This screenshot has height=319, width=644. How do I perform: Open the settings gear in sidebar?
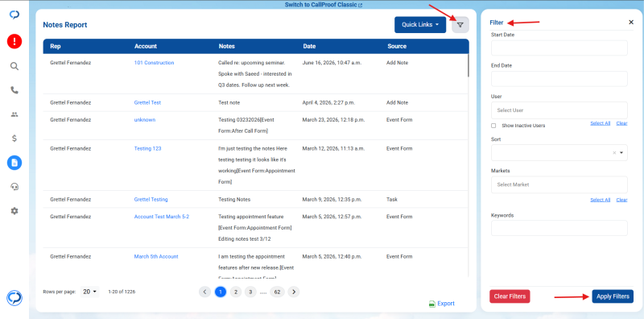pos(14,211)
